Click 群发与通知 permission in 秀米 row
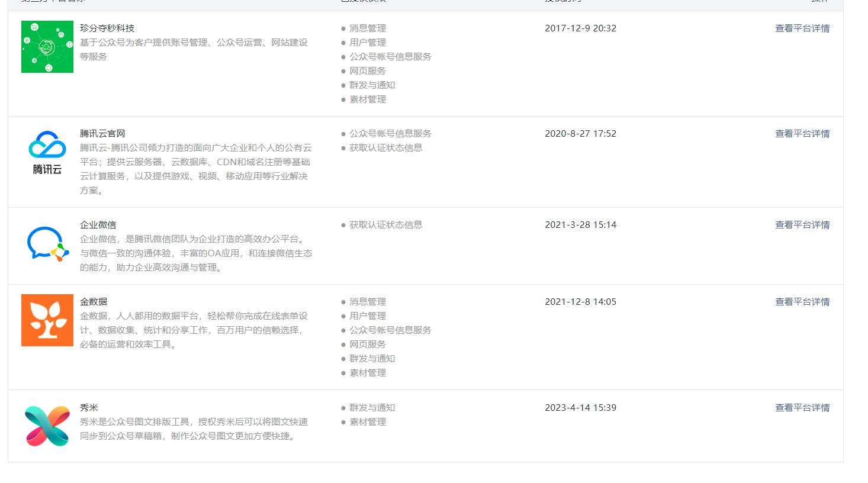 pos(372,408)
